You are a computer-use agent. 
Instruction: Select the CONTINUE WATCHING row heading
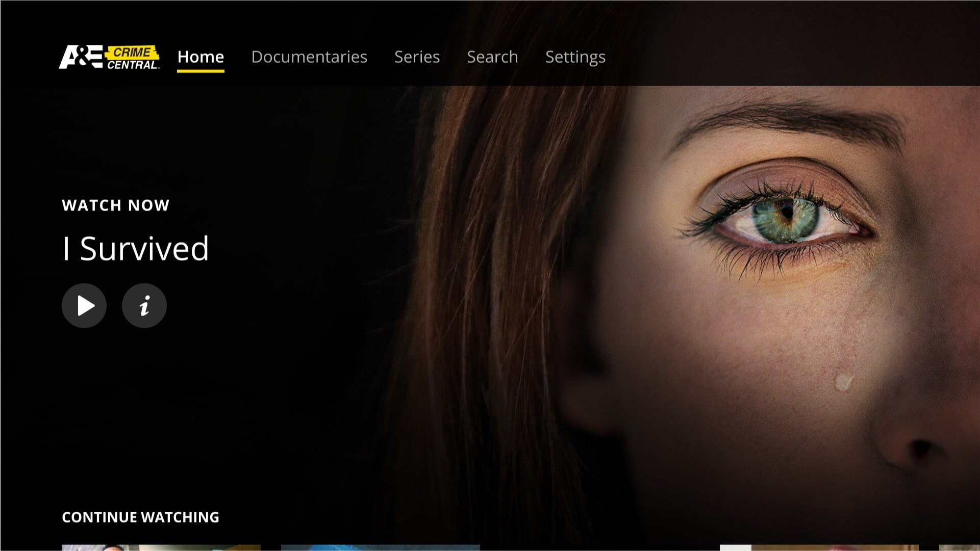[x=140, y=517]
